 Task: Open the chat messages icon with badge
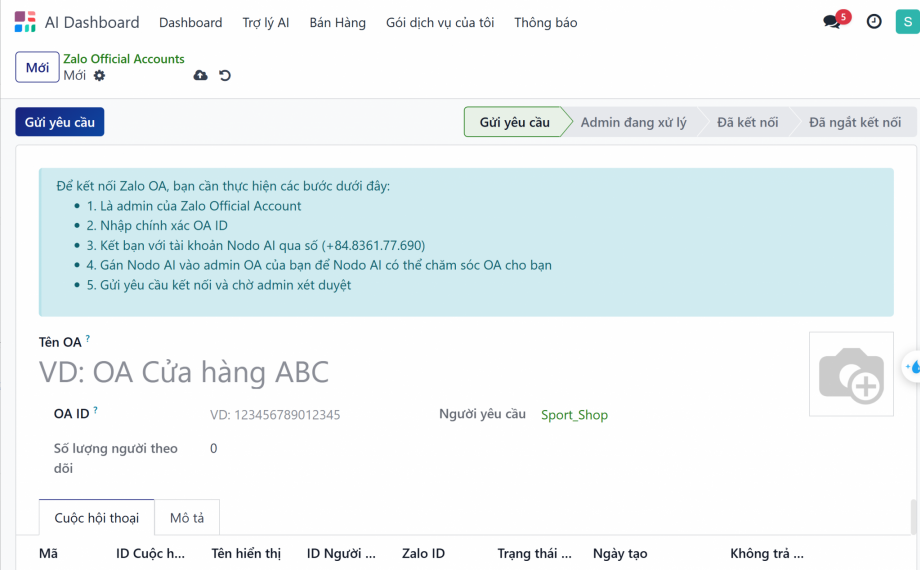coord(832,22)
